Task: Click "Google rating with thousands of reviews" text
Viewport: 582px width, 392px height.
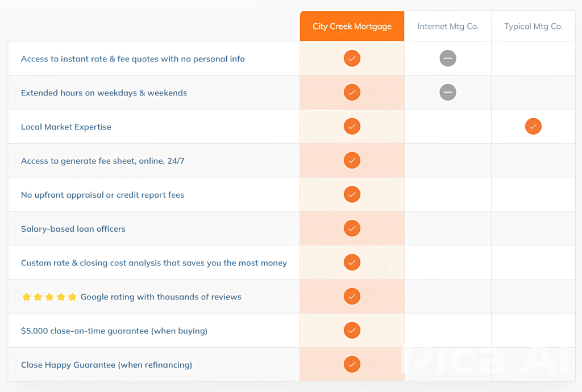Action: (161, 297)
